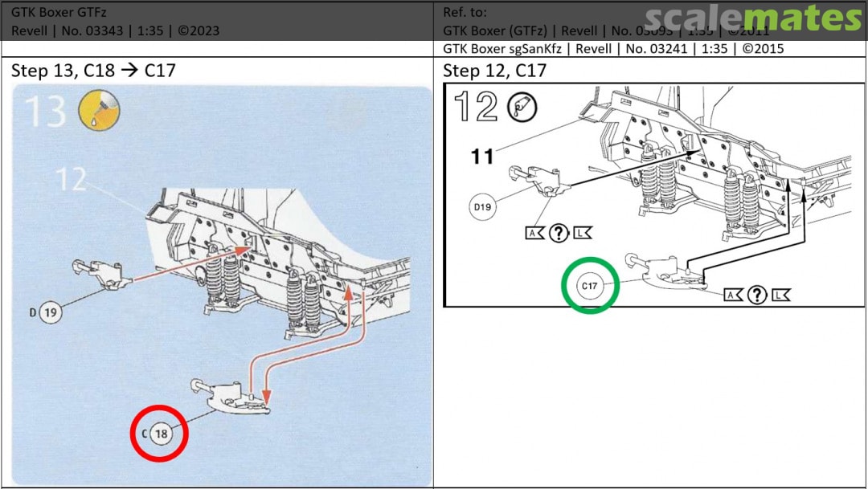The width and height of the screenshot is (868, 489).
Task: Select the D19 part circle in step 12
Action: tap(482, 207)
